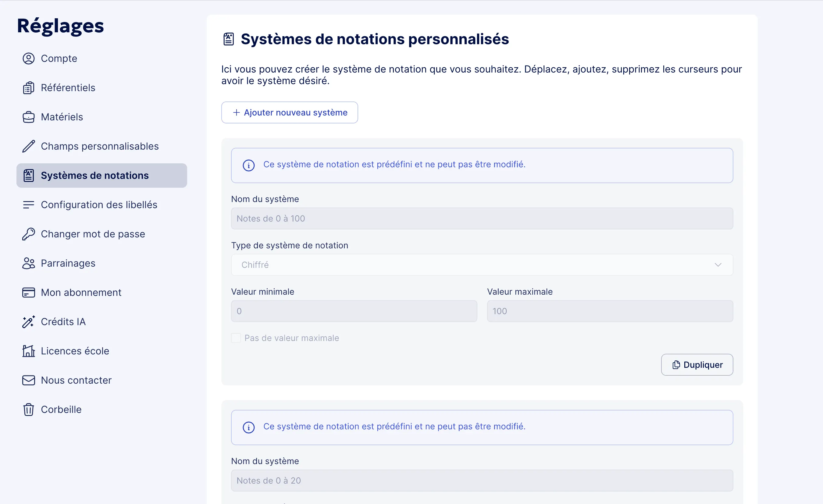Click the Notes de 0 à 20 name field
Viewport: 823px width, 504px height.
(482, 481)
